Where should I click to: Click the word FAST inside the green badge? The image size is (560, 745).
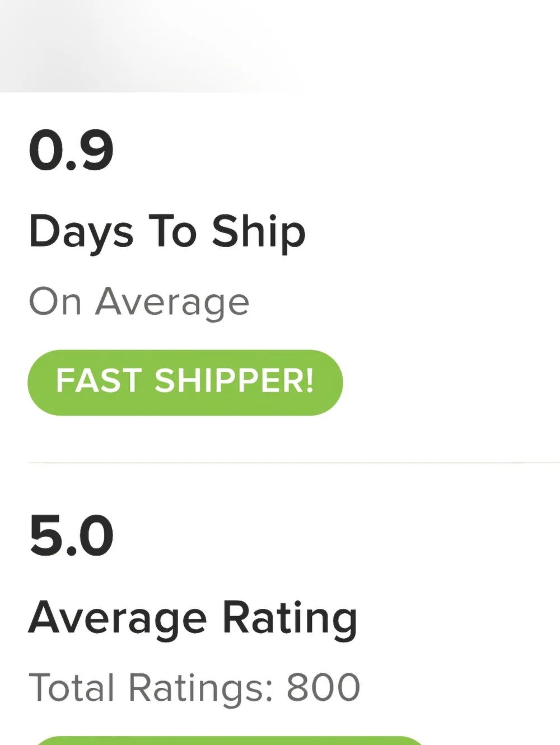pos(99,381)
